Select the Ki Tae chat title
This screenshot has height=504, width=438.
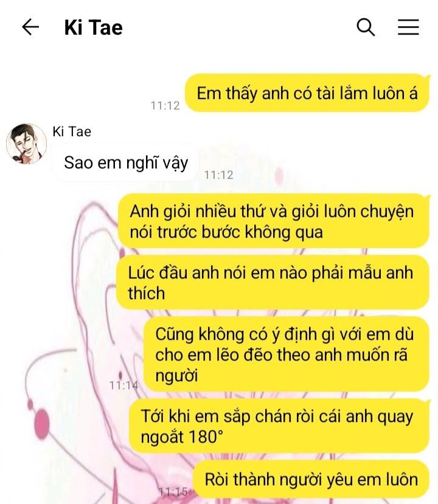tap(93, 27)
